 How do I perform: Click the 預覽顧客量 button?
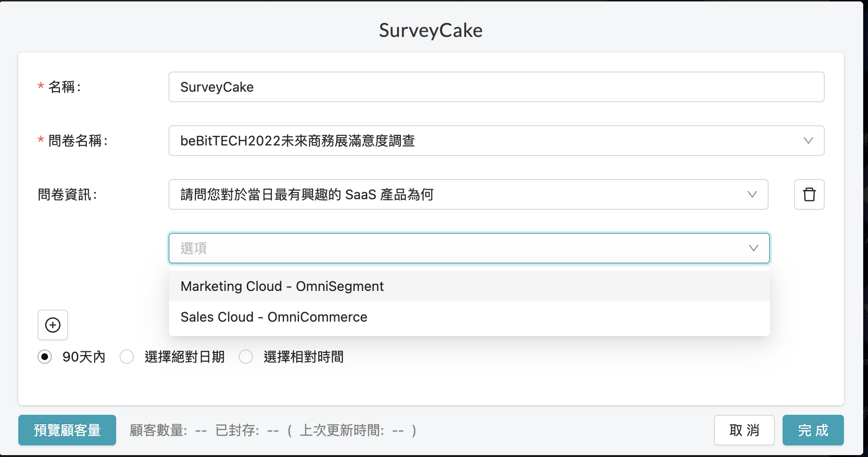[x=67, y=430]
